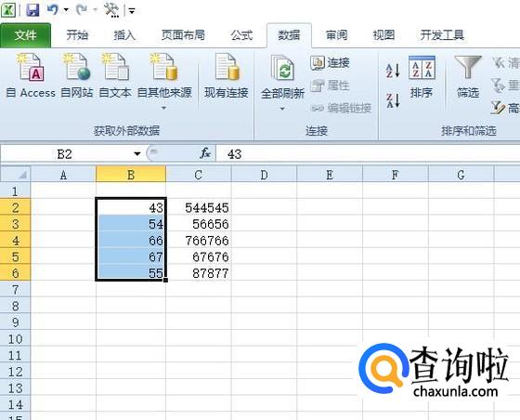
Task: Click the From Access import icon
Action: [31, 67]
